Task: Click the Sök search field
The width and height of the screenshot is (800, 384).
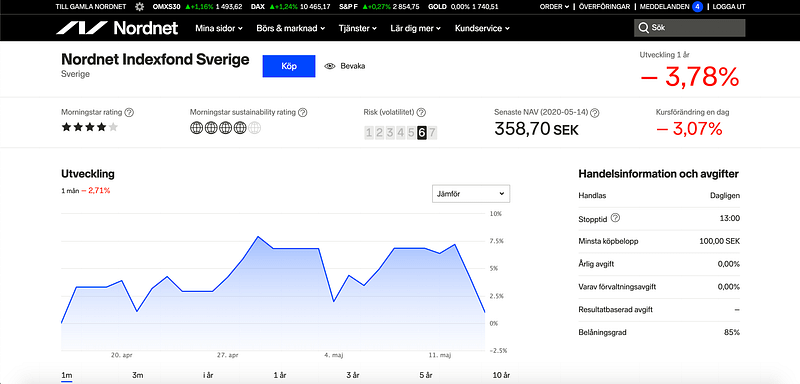Action: click(x=690, y=28)
